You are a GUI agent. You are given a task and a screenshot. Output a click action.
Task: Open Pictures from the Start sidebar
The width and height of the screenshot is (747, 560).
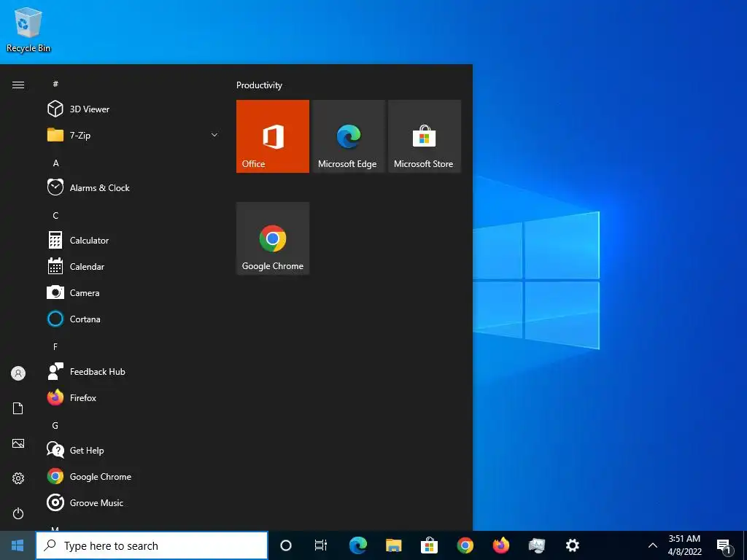18,443
